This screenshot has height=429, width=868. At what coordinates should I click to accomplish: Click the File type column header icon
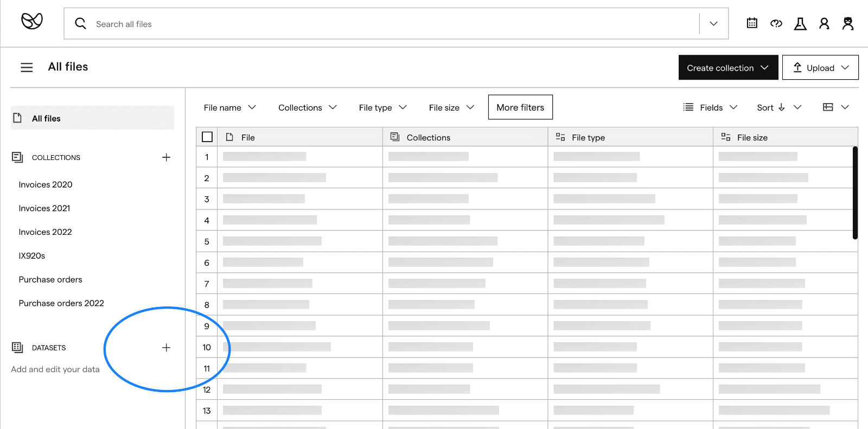(560, 137)
